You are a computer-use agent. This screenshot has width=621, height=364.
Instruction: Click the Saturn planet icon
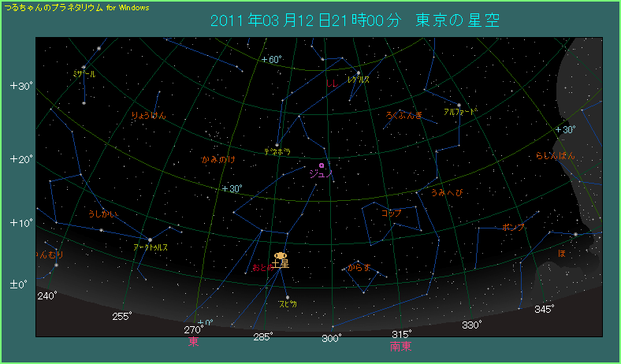pyautogui.click(x=281, y=256)
